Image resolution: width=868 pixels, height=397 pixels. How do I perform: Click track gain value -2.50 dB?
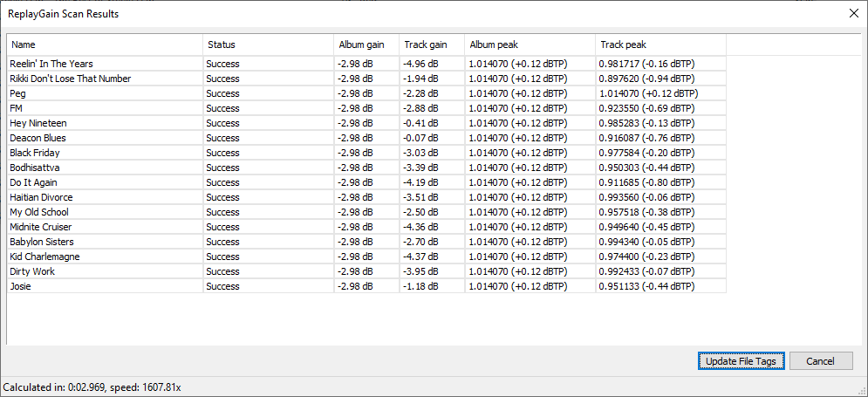[x=420, y=212]
